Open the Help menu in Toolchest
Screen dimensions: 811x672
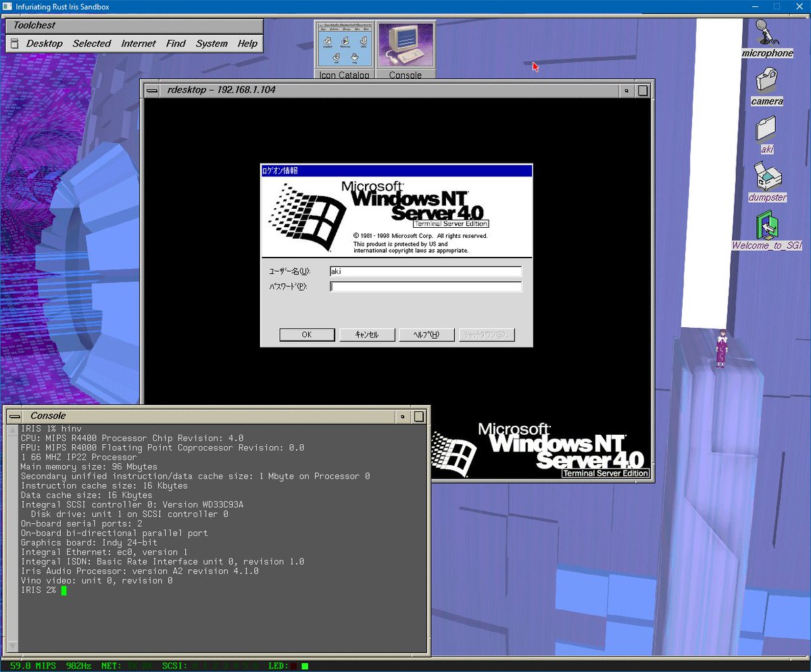point(247,43)
